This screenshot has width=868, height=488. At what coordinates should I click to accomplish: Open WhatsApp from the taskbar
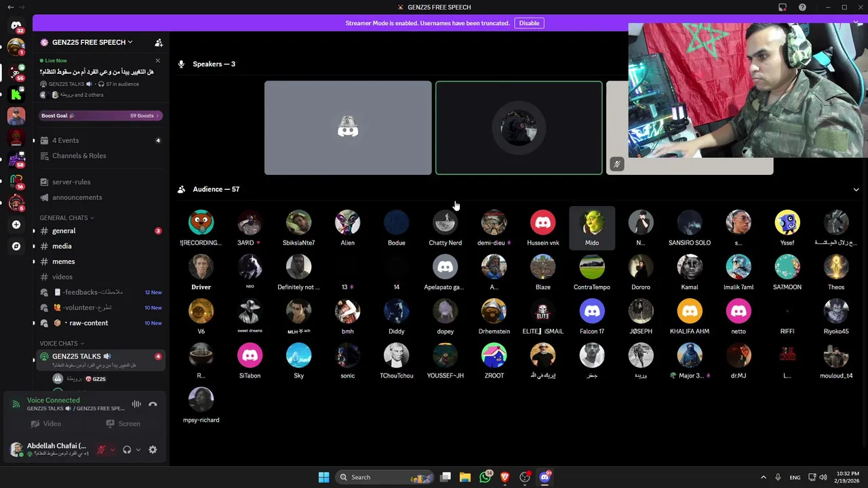tap(486, 477)
